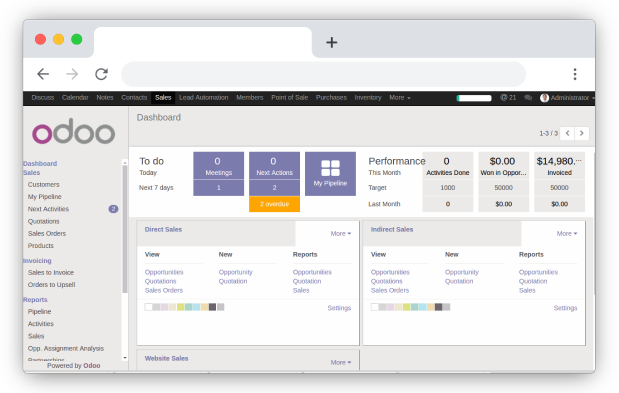Open Next Activities in the sidebar
This screenshot has width=619, height=393.
48,209
